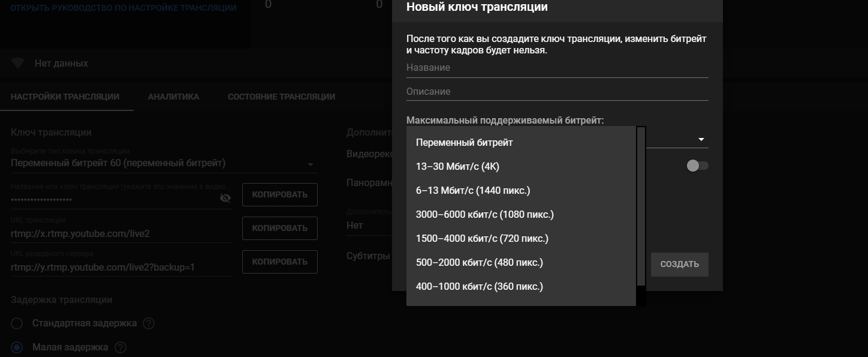The height and width of the screenshot is (357, 868).
Task: Choose Переменный битрейт option from list
Action: [x=464, y=143]
